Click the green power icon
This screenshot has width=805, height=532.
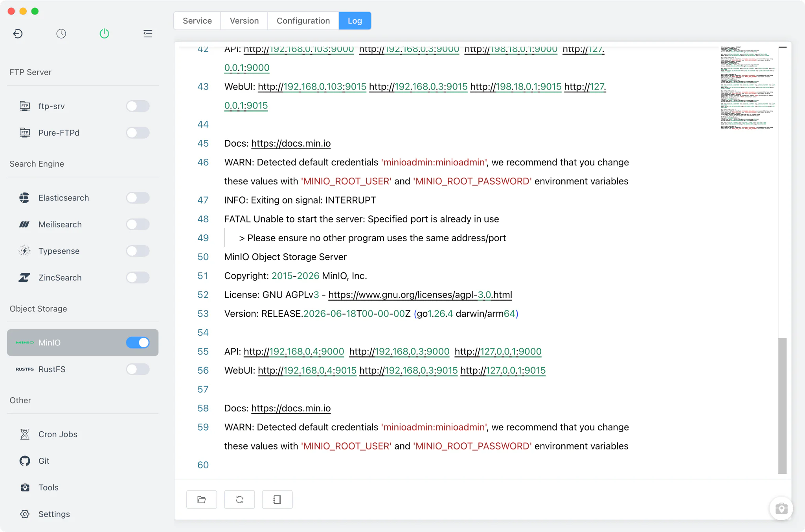[104, 33]
